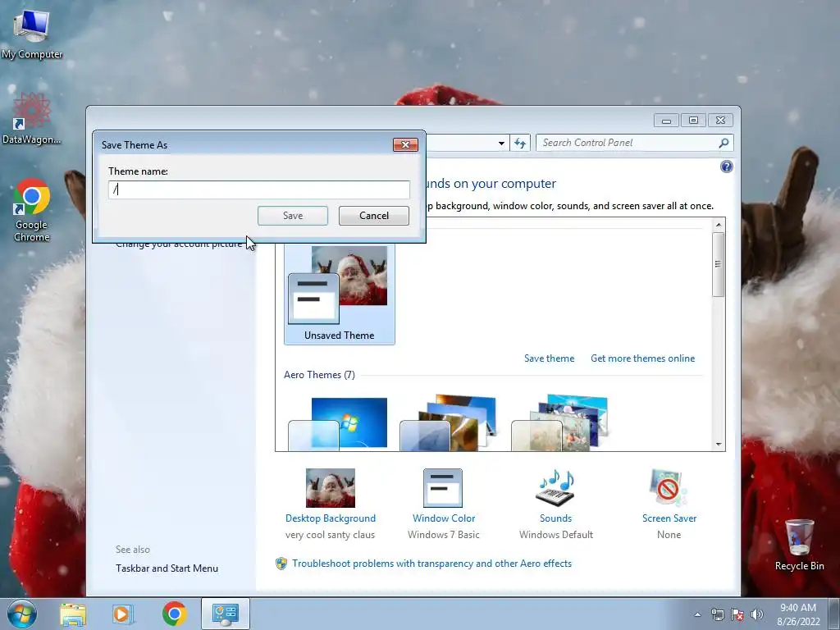Open Sounds settings

[555, 504]
